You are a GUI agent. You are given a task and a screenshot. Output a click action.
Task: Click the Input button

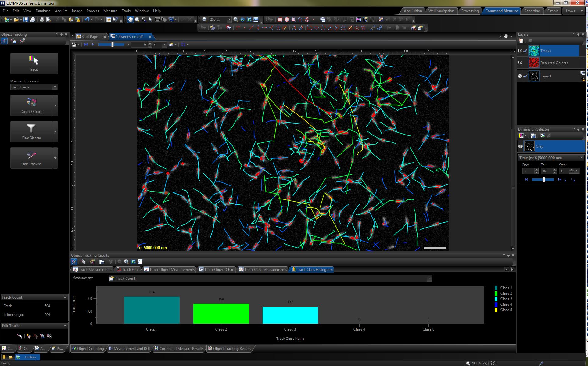(x=34, y=63)
